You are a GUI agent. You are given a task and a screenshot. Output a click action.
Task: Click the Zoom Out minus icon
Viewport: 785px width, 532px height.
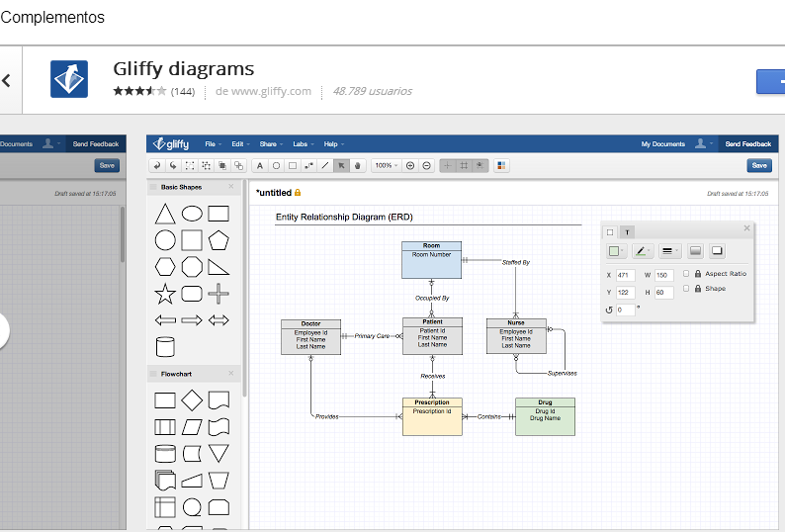(426, 165)
